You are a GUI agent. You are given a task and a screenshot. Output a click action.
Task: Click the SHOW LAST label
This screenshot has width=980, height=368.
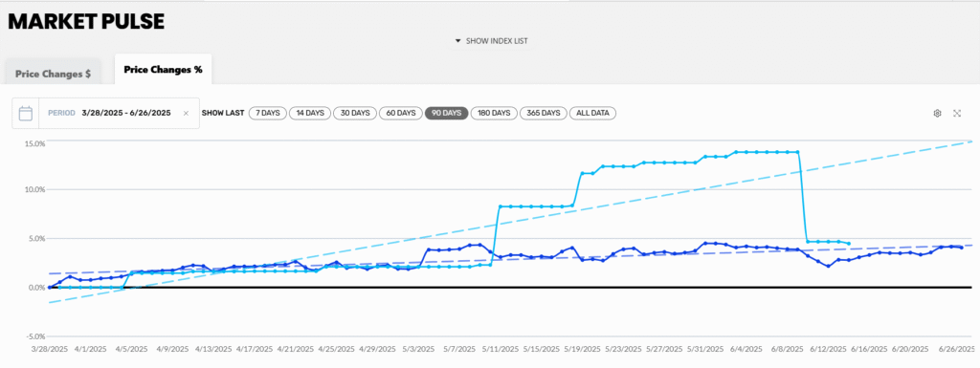[x=222, y=114]
